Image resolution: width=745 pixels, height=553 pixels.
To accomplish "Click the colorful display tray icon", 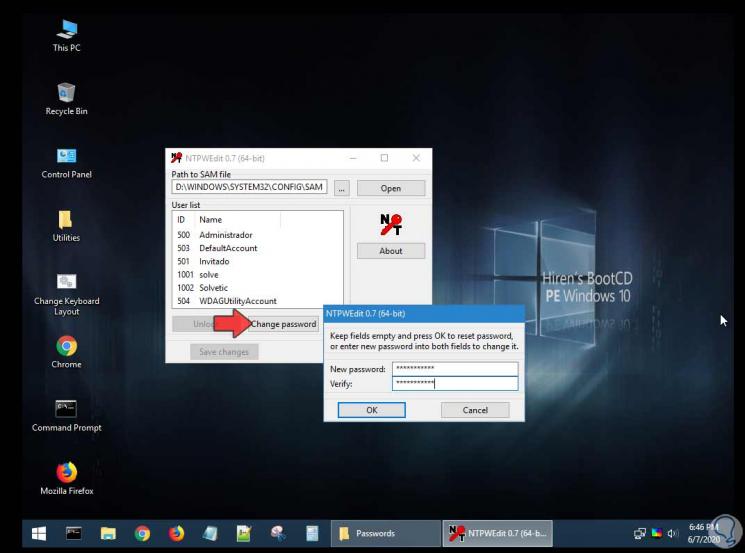I will click(x=657, y=533).
